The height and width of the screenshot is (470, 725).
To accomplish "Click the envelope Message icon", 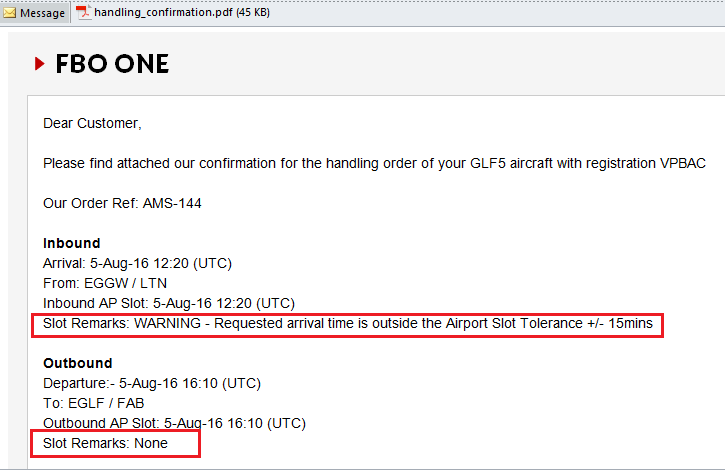I will 9,13.
